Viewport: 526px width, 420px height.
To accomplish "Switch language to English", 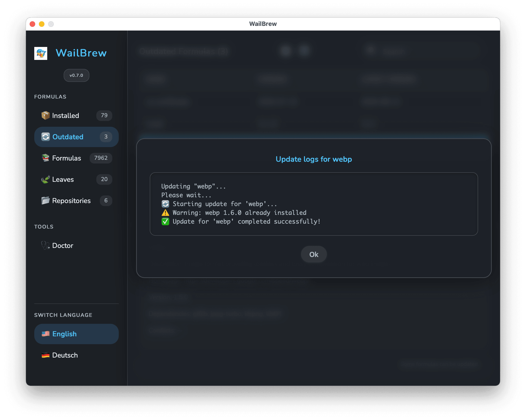I will [x=76, y=334].
